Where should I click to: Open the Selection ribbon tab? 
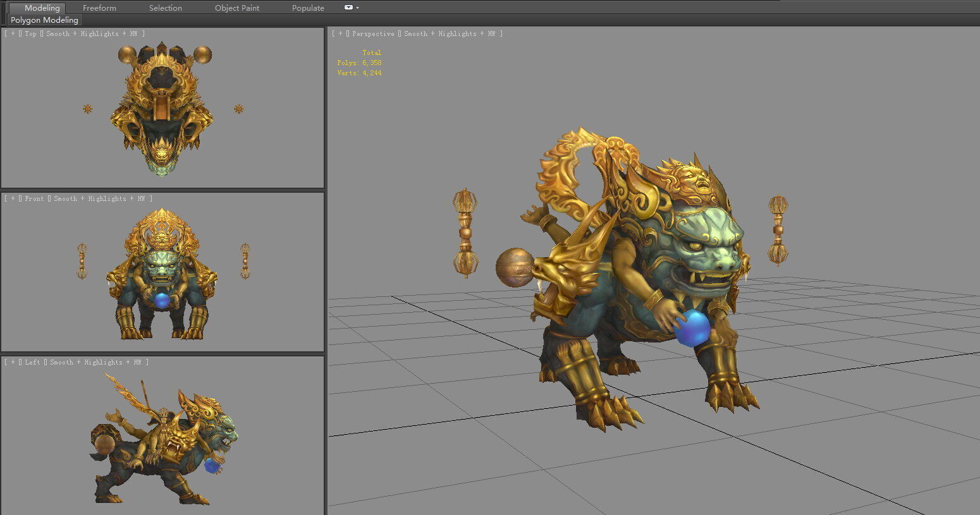pyautogui.click(x=166, y=8)
